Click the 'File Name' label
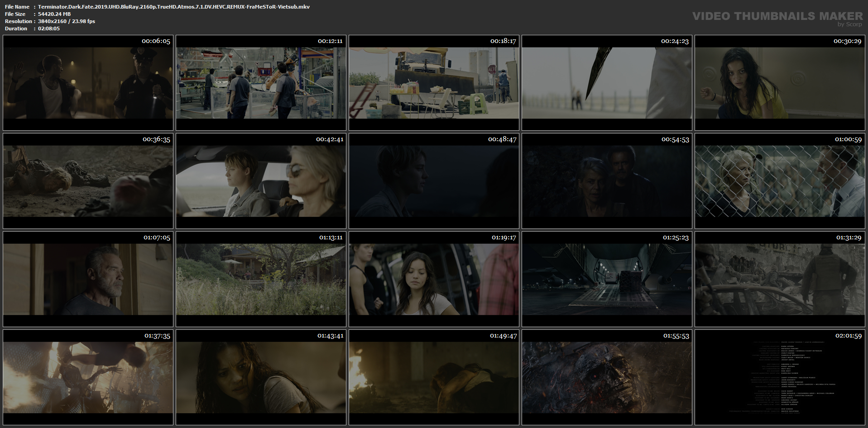 (17, 7)
